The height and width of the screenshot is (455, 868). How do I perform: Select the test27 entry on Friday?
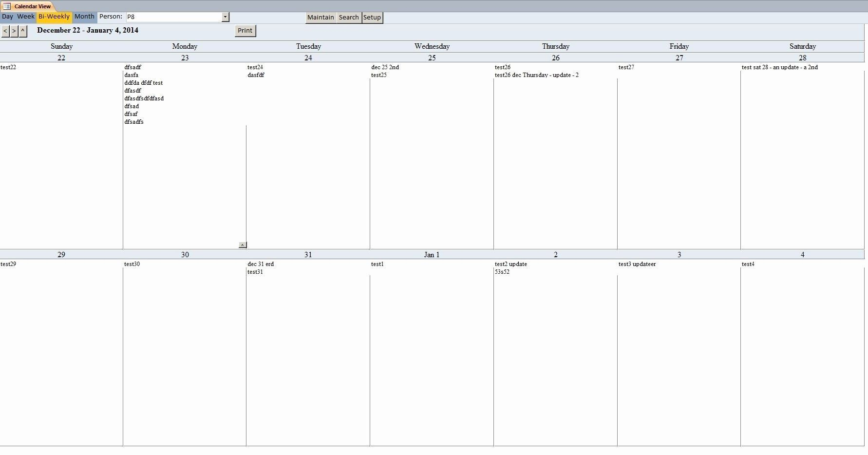pos(626,67)
